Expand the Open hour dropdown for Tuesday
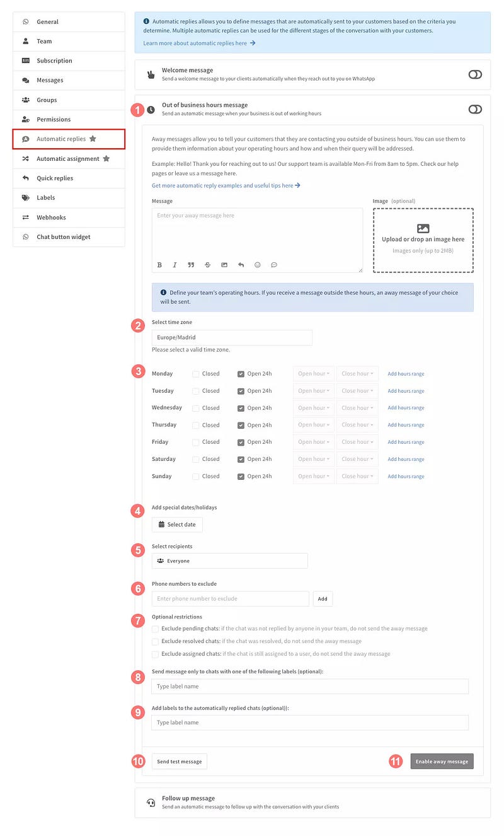Image resolution: width=504 pixels, height=836 pixels. 314,391
